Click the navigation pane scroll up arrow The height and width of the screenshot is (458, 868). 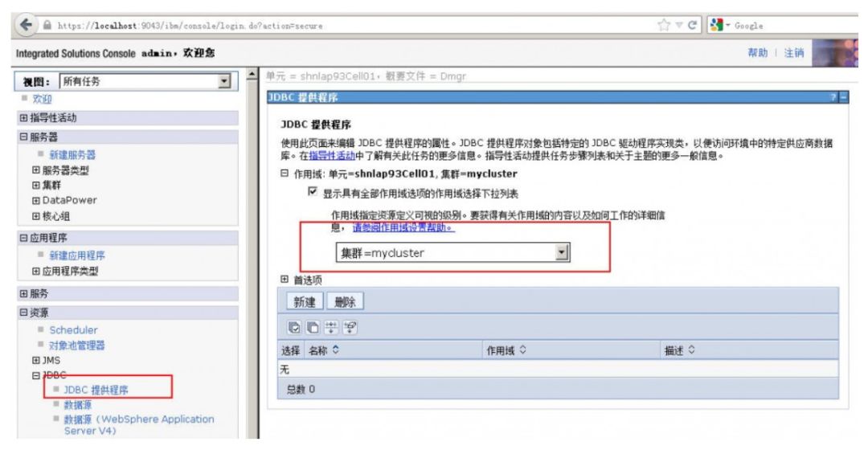pyautogui.click(x=252, y=74)
